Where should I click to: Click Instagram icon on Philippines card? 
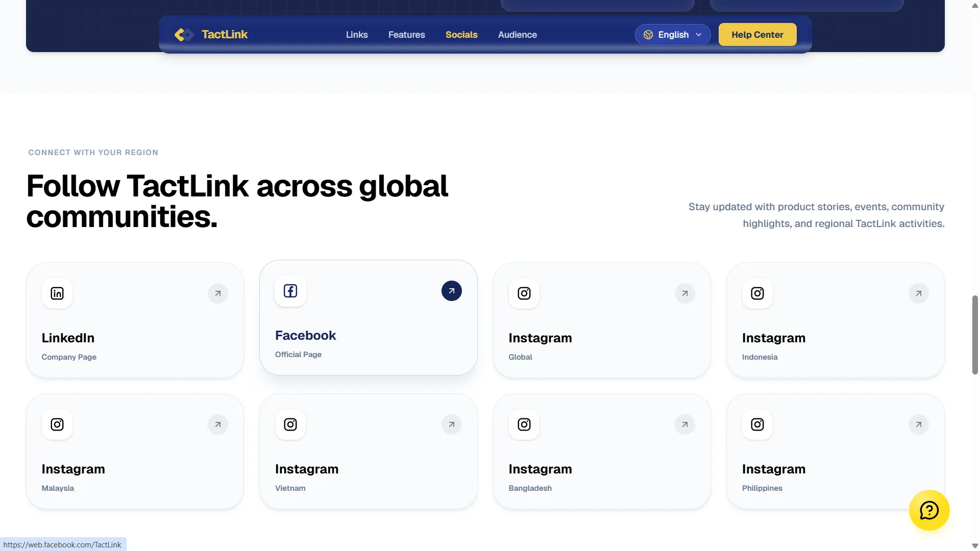point(757,424)
